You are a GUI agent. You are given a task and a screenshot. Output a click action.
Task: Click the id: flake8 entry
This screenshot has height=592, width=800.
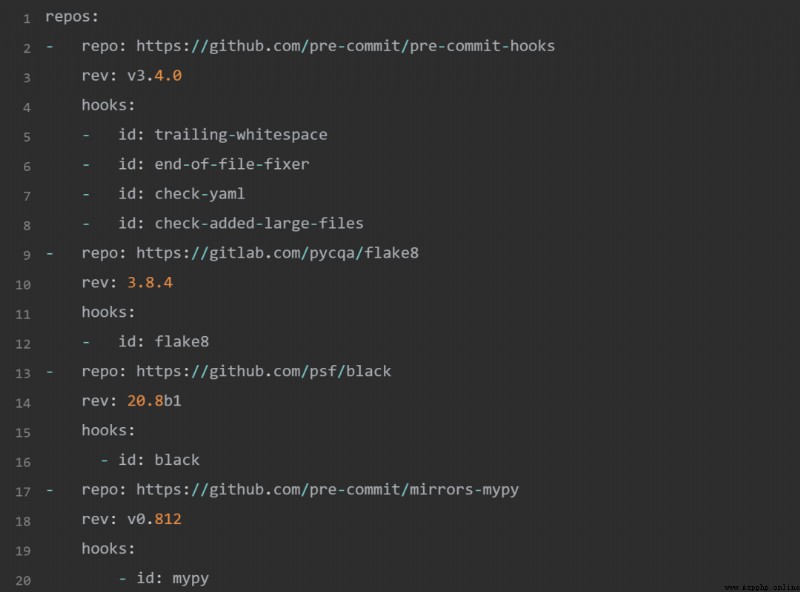click(164, 342)
